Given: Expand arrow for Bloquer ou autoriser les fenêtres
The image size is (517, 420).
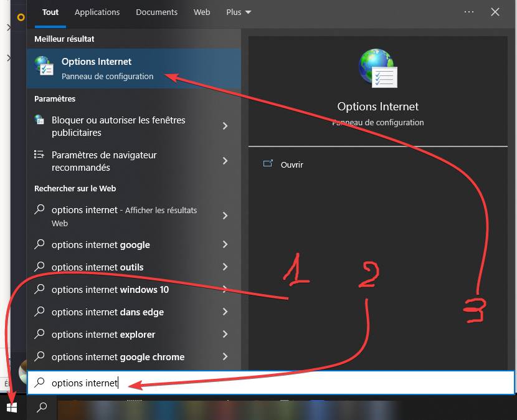Looking at the screenshot, I should tap(225, 126).
